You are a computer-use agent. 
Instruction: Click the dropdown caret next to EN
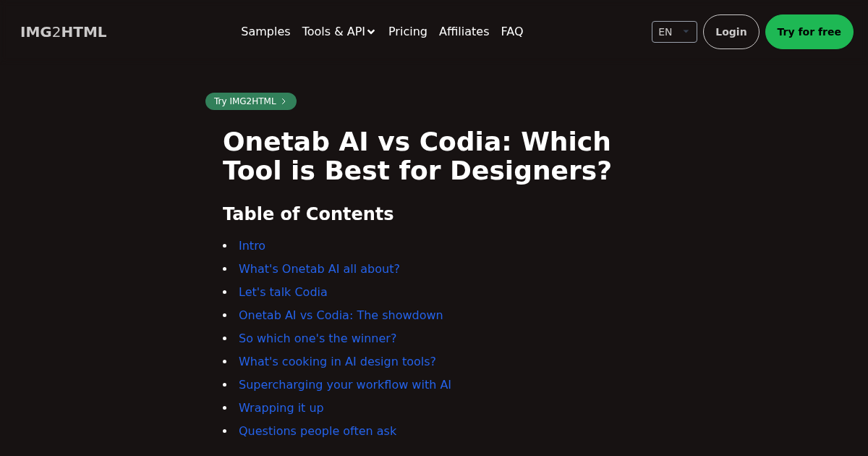(686, 31)
